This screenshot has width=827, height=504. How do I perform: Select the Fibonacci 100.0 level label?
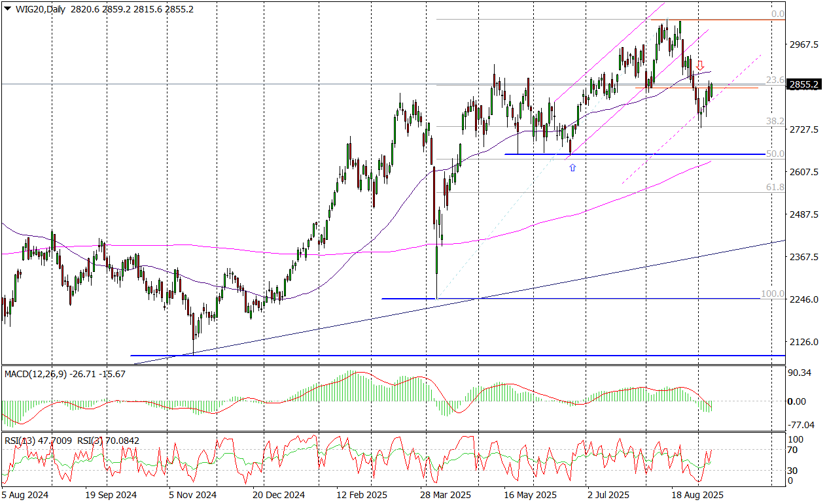click(773, 294)
